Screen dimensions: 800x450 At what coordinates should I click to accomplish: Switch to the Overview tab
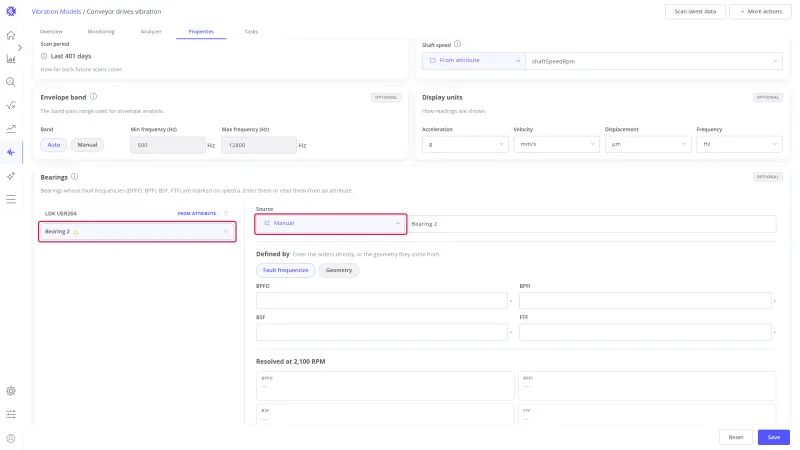51,32
